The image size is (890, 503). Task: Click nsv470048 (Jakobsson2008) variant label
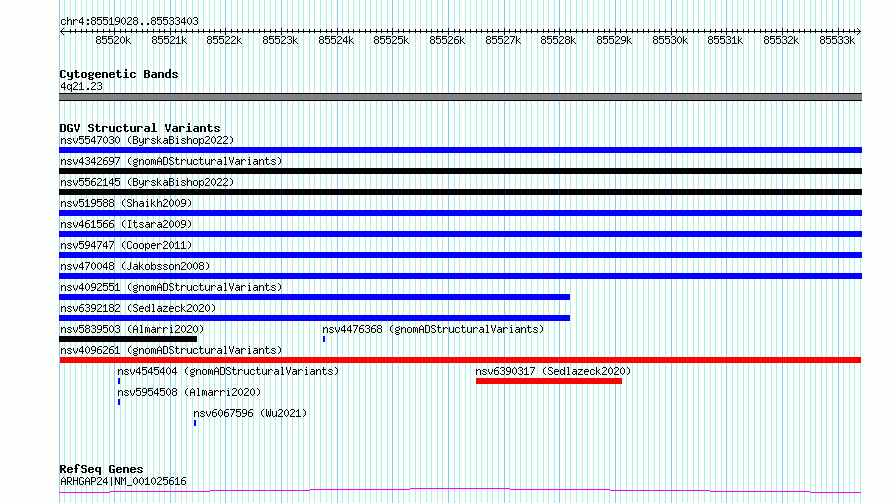click(x=135, y=266)
